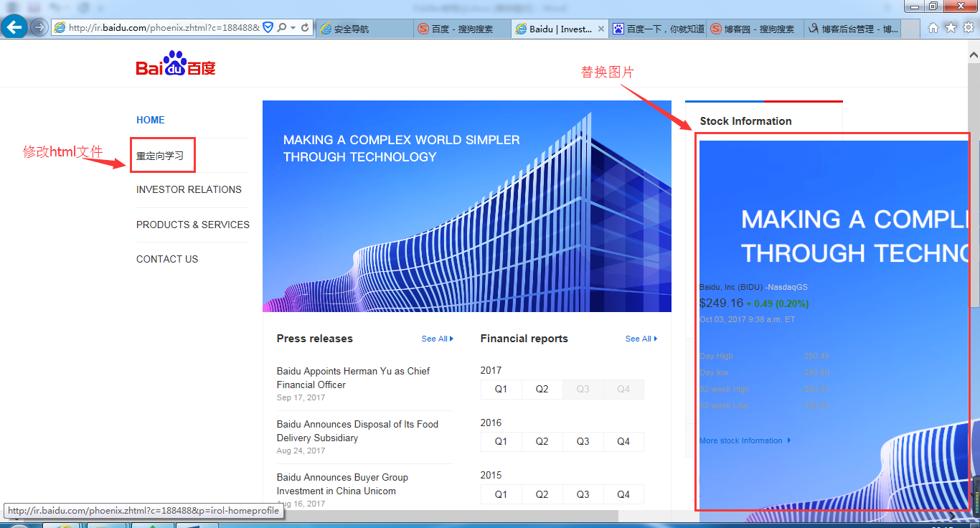This screenshot has width=980, height=528.
Task: Open the browser Tools gear icon
Action: click(x=968, y=28)
